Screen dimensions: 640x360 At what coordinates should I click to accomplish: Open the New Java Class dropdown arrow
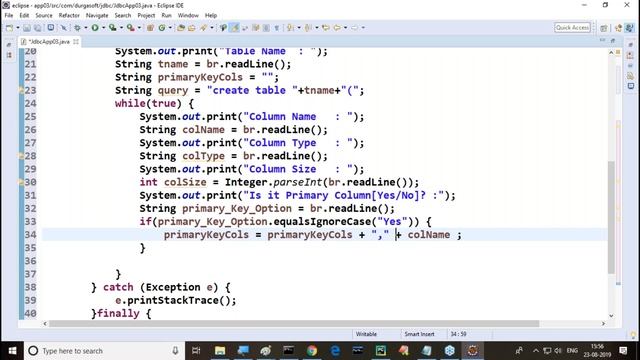(170, 28)
